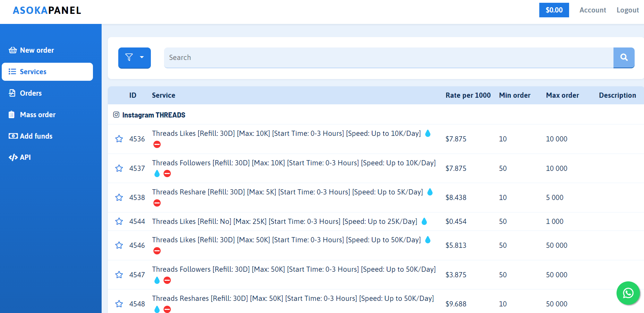Star service 4547 Threads Followers

[119, 275]
